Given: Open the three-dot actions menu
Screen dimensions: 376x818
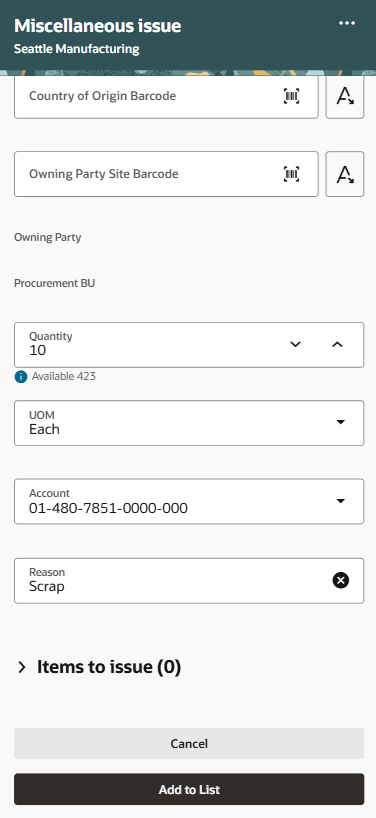Looking at the screenshot, I should [x=347, y=23].
